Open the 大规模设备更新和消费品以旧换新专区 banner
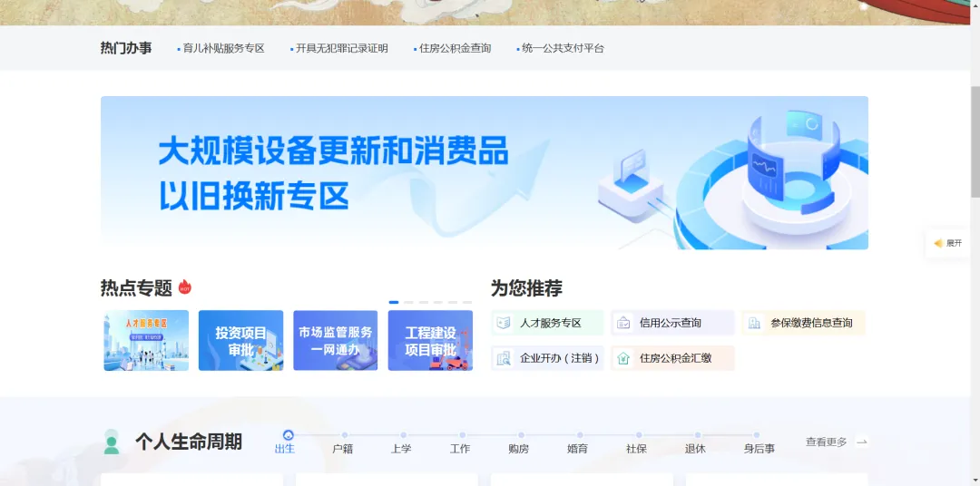 click(x=485, y=172)
